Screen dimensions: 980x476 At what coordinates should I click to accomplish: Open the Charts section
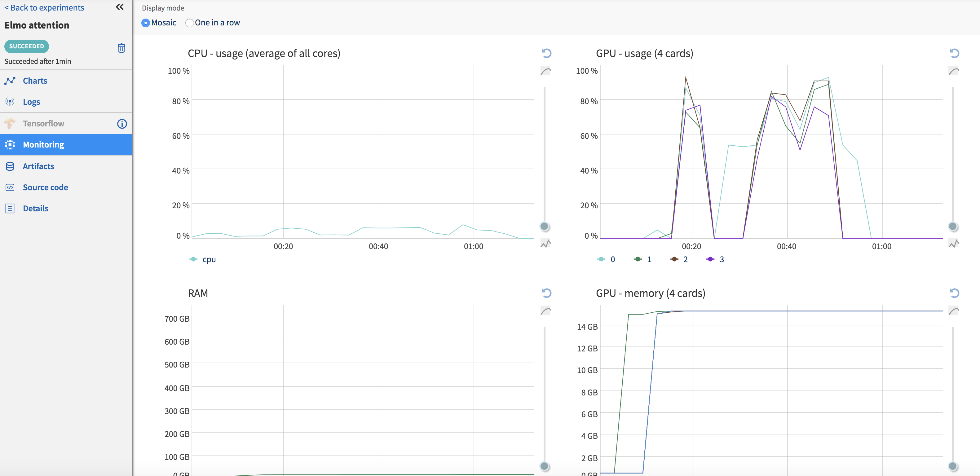[35, 81]
